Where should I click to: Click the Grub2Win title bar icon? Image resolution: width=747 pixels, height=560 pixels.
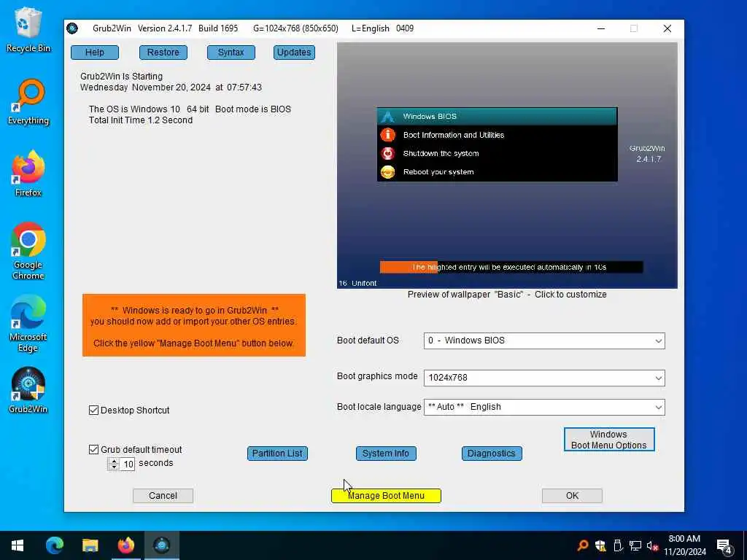(x=72, y=28)
